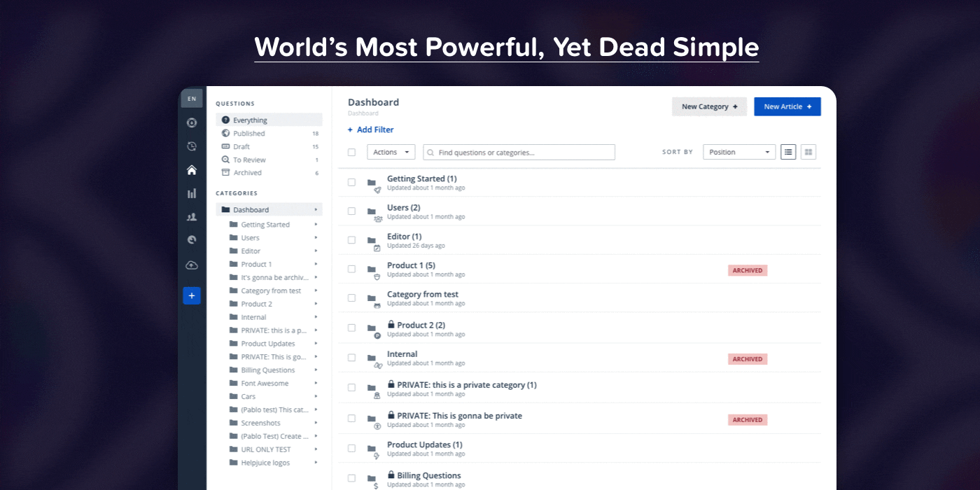Click the circular icon below EN
This screenshot has width=980, height=490.
tap(192, 122)
